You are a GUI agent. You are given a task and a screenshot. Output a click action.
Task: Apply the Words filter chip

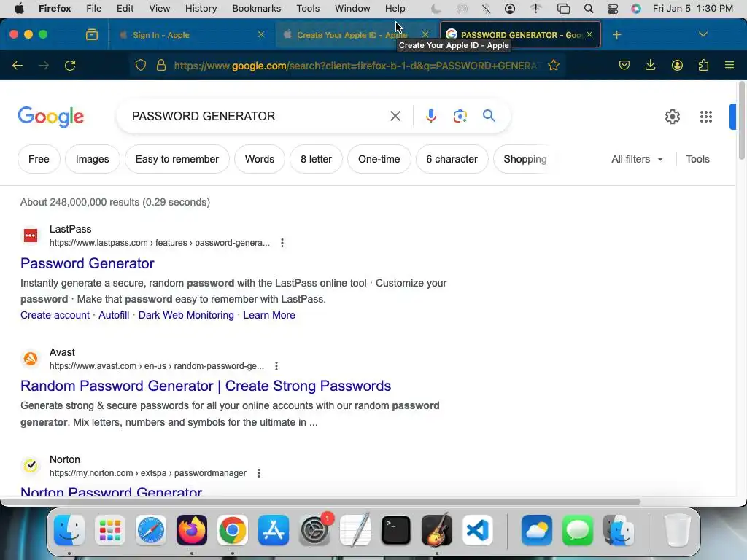tap(260, 159)
